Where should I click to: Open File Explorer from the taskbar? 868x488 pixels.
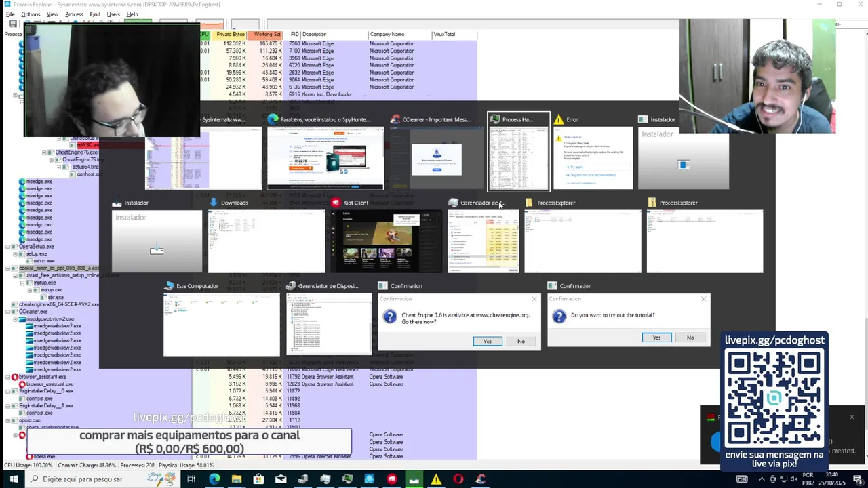[237, 479]
